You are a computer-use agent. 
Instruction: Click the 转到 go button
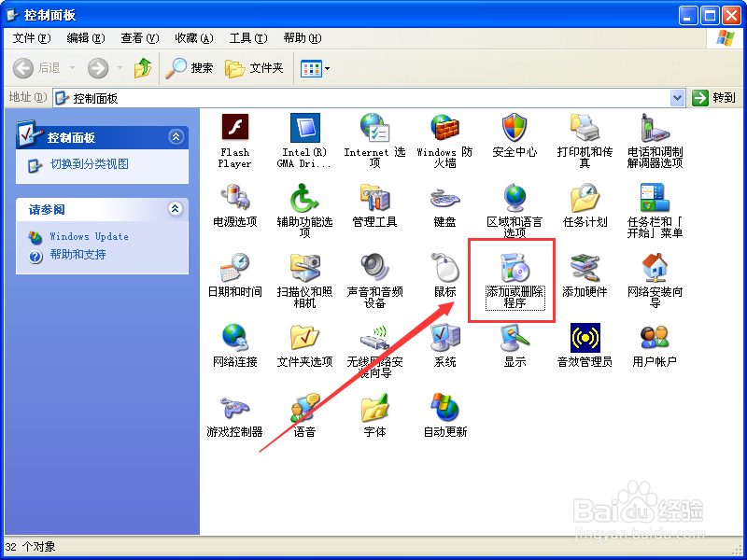pos(713,98)
